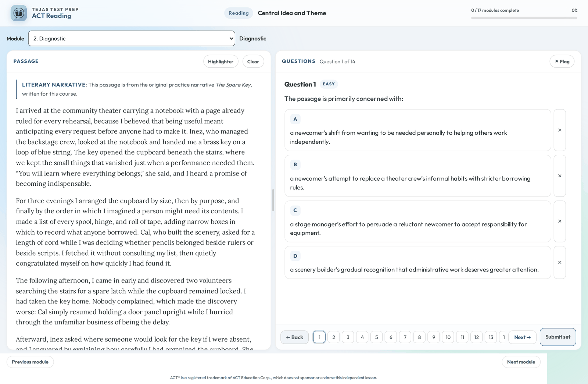Click the 0% progress value
This screenshot has height=384, width=588.
click(x=574, y=10)
